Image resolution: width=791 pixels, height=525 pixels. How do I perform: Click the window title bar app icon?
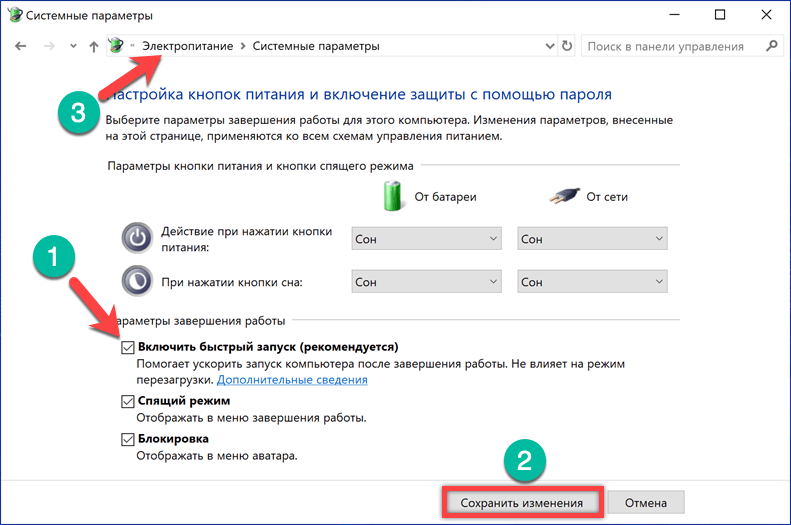tap(15, 15)
